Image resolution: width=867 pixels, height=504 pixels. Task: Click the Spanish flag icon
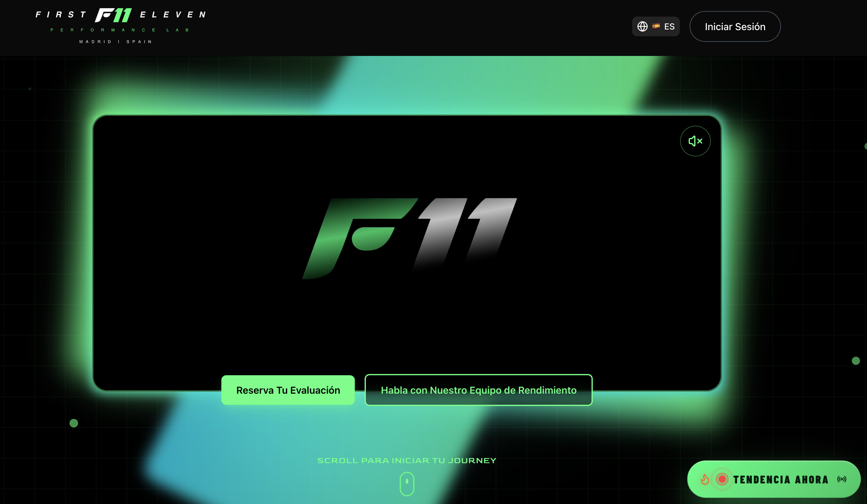pos(656,26)
